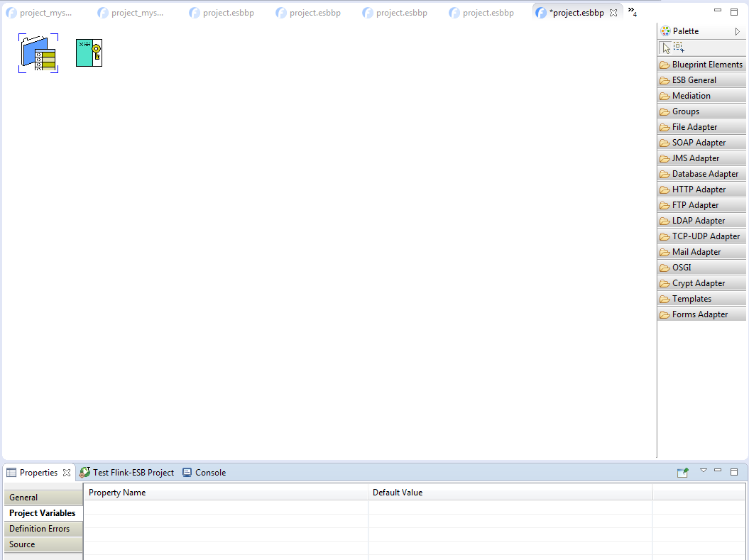Click the teal key element on canvas

89,53
